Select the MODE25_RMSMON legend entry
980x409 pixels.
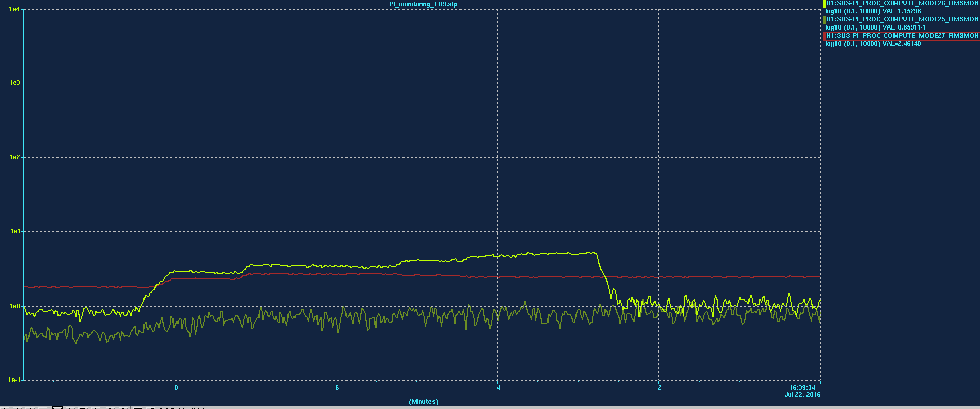tap(902, 19)
